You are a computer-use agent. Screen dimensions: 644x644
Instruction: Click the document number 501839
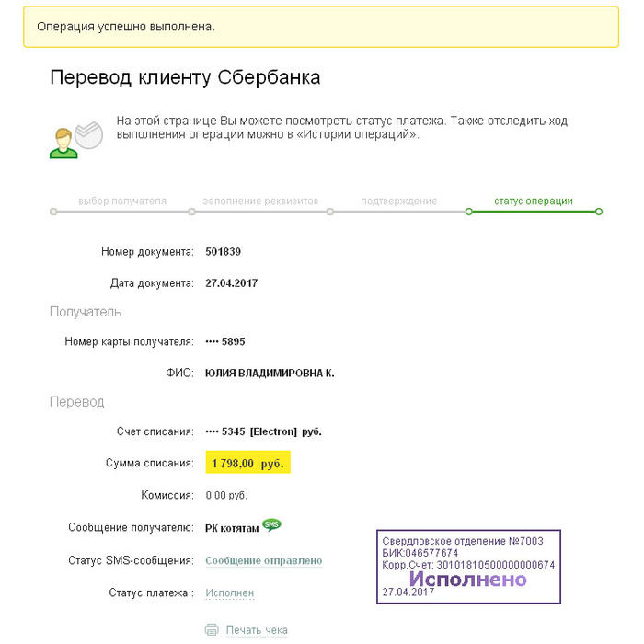point(224,251)
